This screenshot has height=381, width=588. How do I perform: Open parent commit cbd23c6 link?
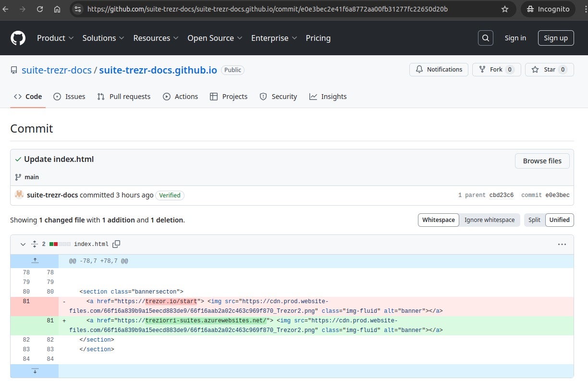click(x=501, y=195)
